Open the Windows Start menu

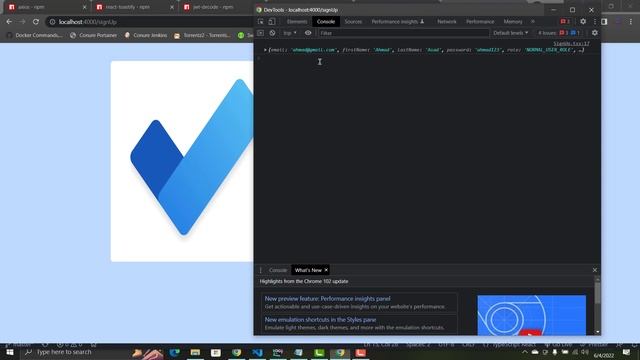point(10,352)
